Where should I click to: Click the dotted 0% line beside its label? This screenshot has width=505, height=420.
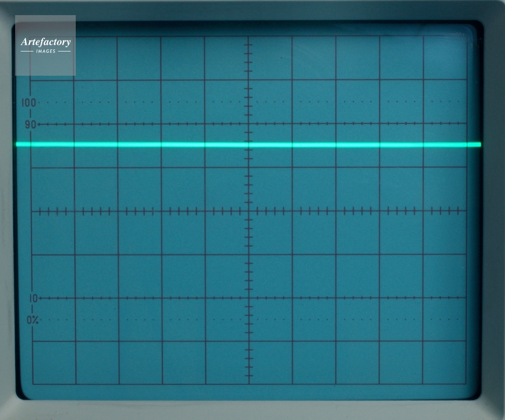point(50,320)
